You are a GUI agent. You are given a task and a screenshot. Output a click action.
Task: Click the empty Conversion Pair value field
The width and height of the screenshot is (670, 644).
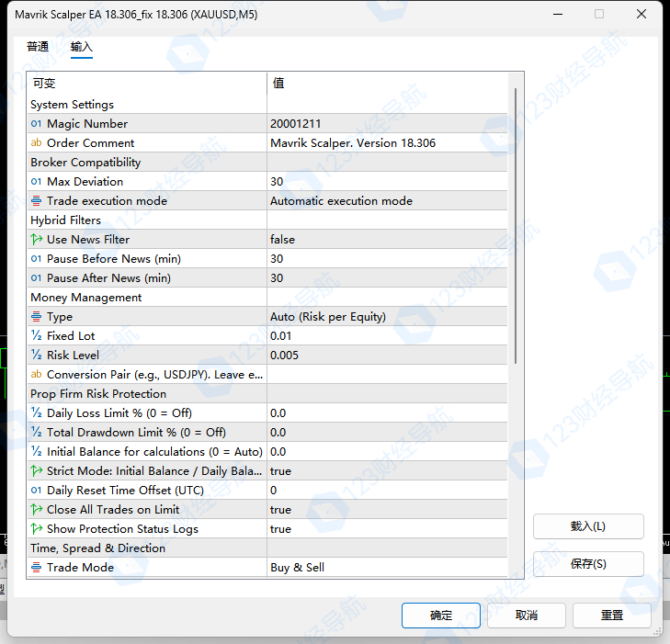click(x=387, y=375)
